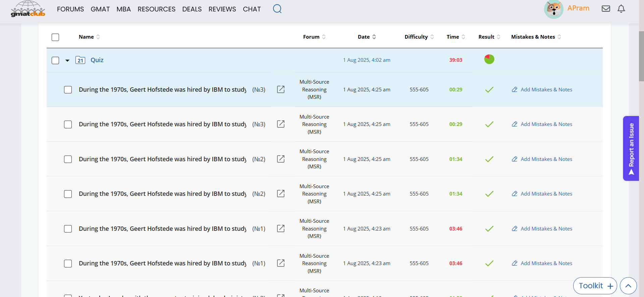The width and height of the screenshot is (644, 297).
Task: Click the Report an Issue side tab
Action: [x=631, y=148]
